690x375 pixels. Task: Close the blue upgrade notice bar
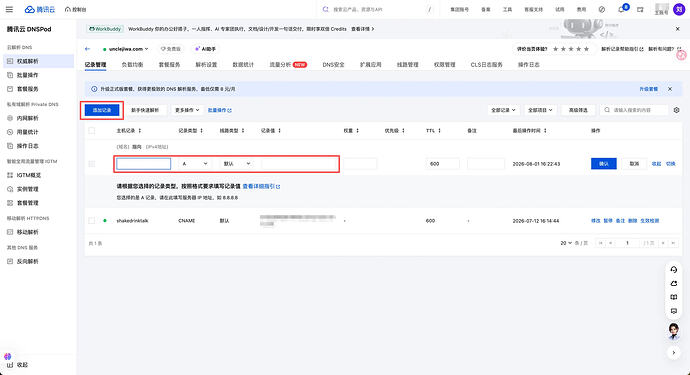(670, 89)
